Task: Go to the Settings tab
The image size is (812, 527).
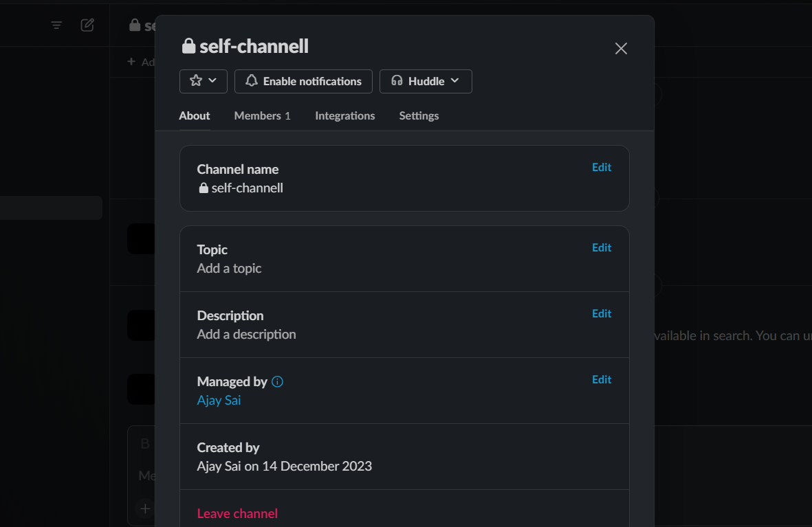Action: (419, 116)
